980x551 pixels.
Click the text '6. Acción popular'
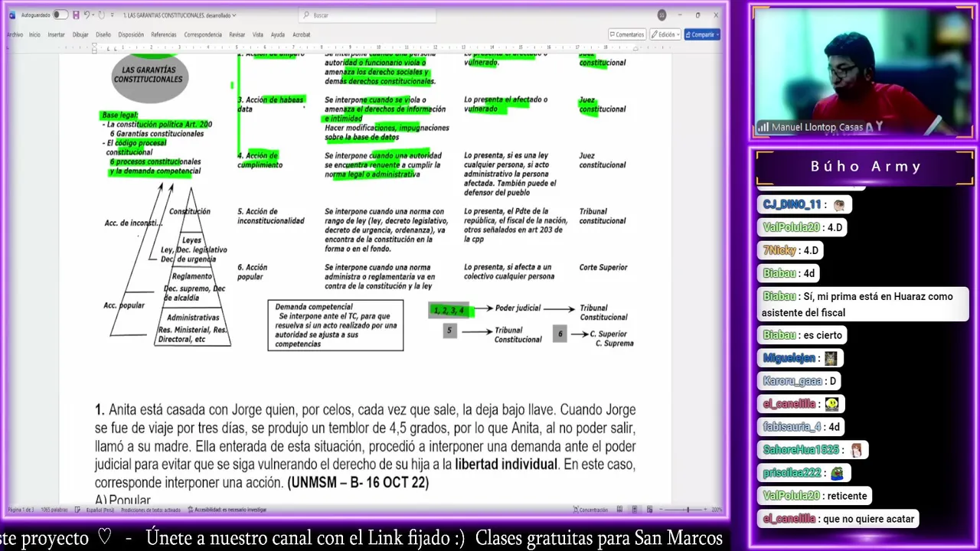tap(252, 272)
